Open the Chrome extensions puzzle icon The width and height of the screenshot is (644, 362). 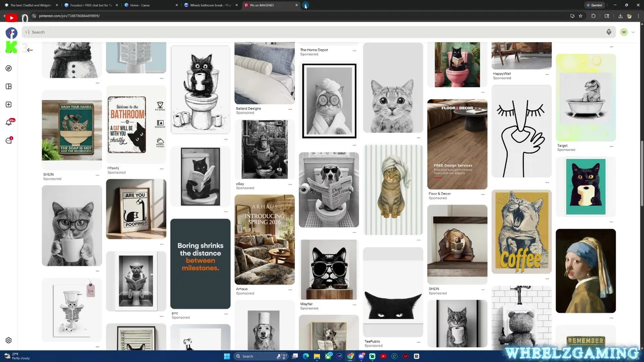[x=593, y=16]
